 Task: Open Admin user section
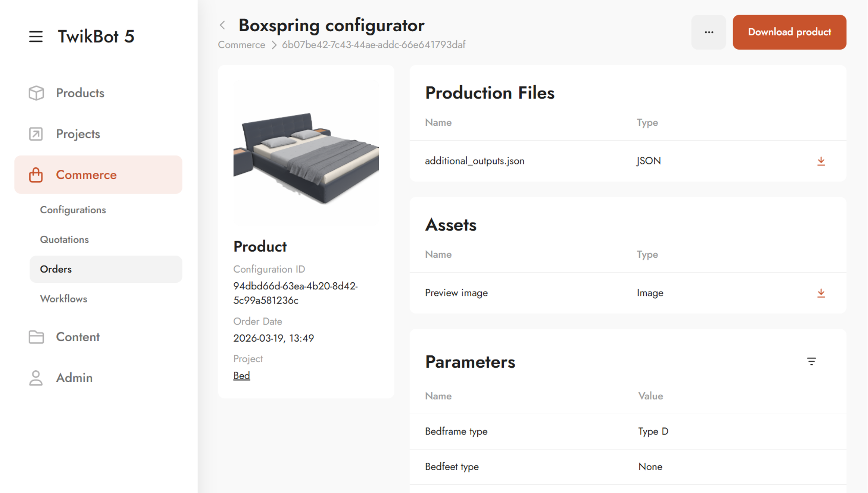click(x=74, y=378)
